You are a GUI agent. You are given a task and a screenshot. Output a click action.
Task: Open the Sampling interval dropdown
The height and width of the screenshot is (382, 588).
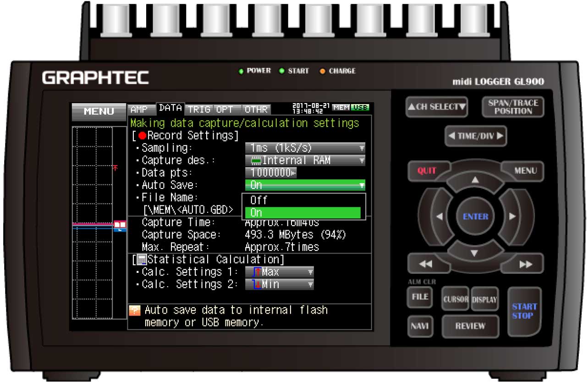click(305, 148)
